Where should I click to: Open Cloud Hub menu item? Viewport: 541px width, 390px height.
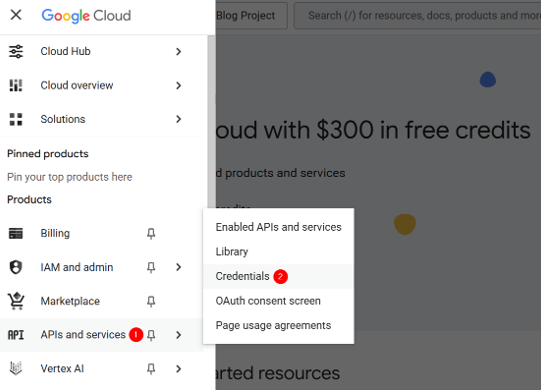tap(101, 51)
